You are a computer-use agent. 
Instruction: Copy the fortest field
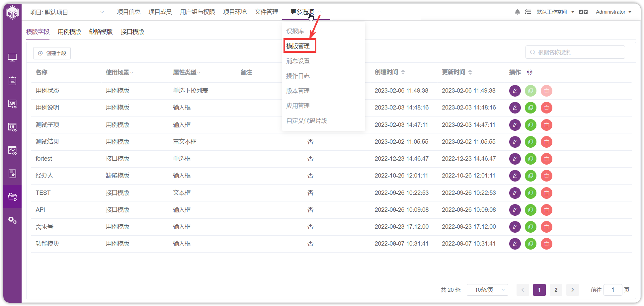530,159
